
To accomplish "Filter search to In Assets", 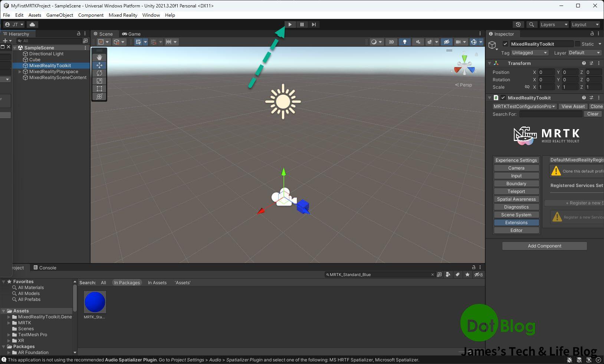I will pos(157,283).
